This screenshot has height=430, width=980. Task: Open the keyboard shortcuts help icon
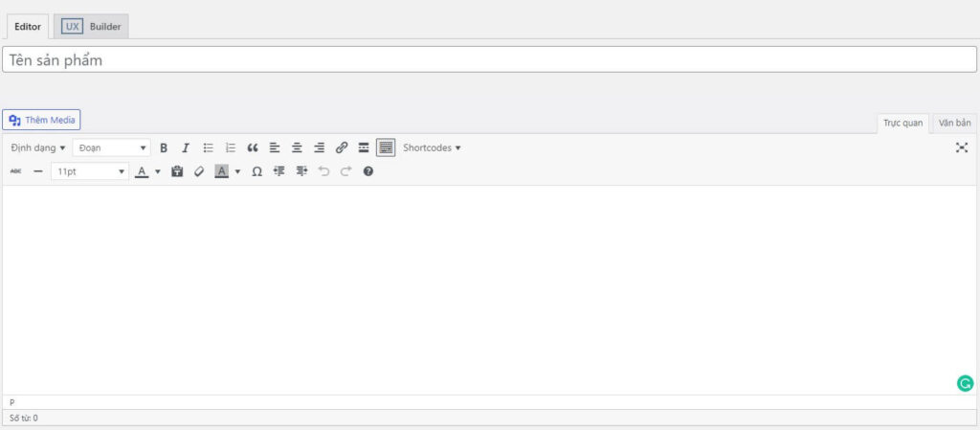tap(368, 171)
